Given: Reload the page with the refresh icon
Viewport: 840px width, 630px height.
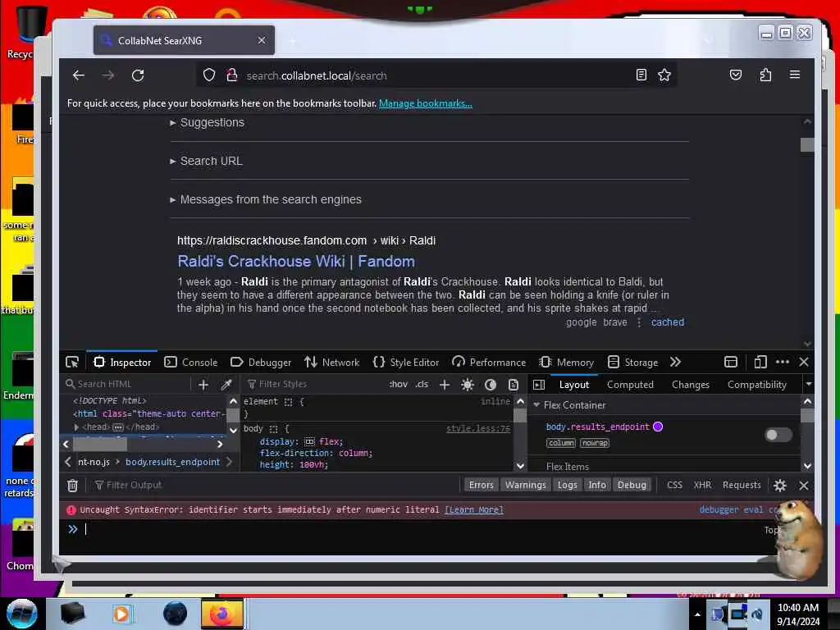Looking at the screenshot, I should (138, 75).
